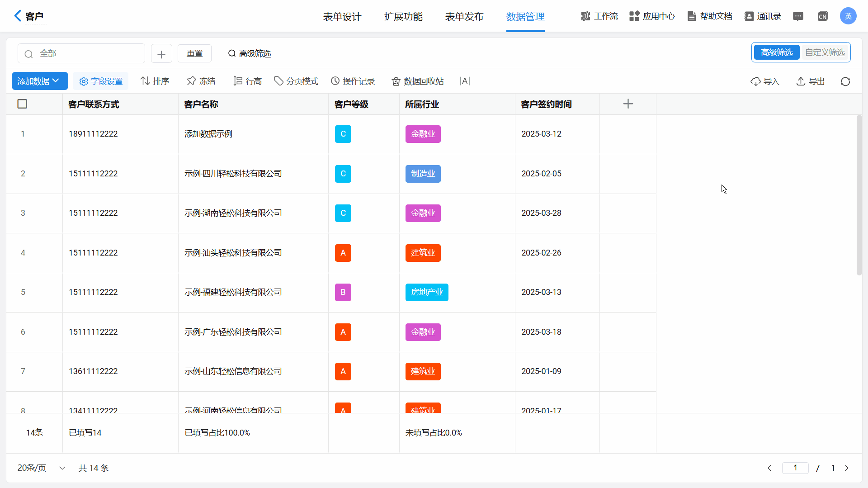Click the back arrow next to 客户

click(x=18, y=16)
